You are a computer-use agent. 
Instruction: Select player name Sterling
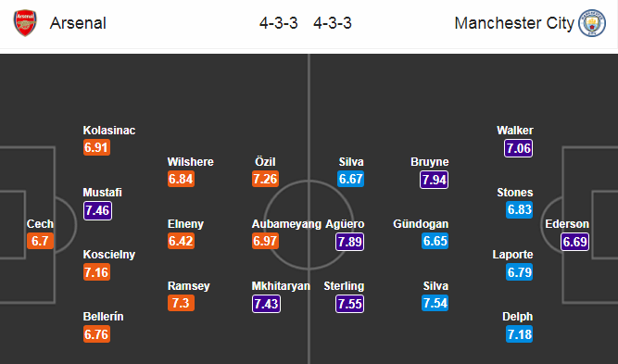(x=344, y=286)
